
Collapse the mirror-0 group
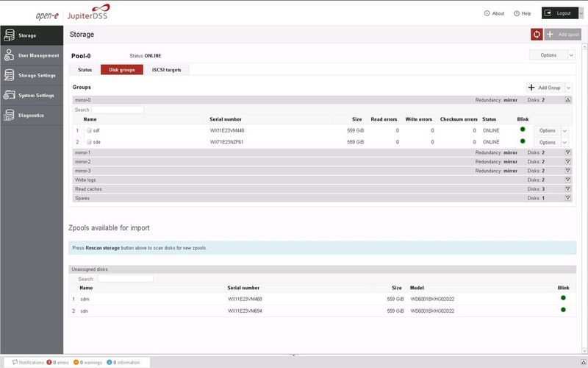567,99
